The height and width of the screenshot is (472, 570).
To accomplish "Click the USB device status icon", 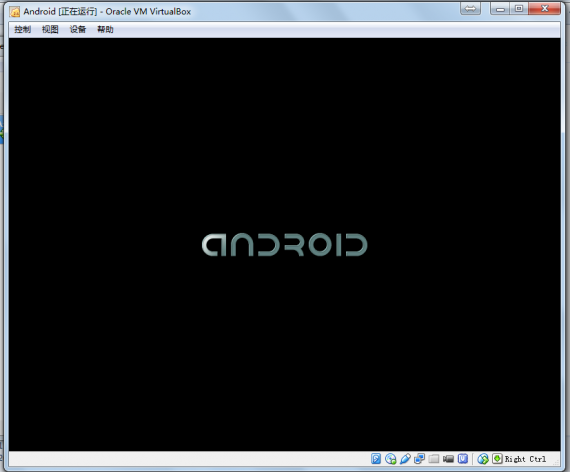I will (405, 459).
